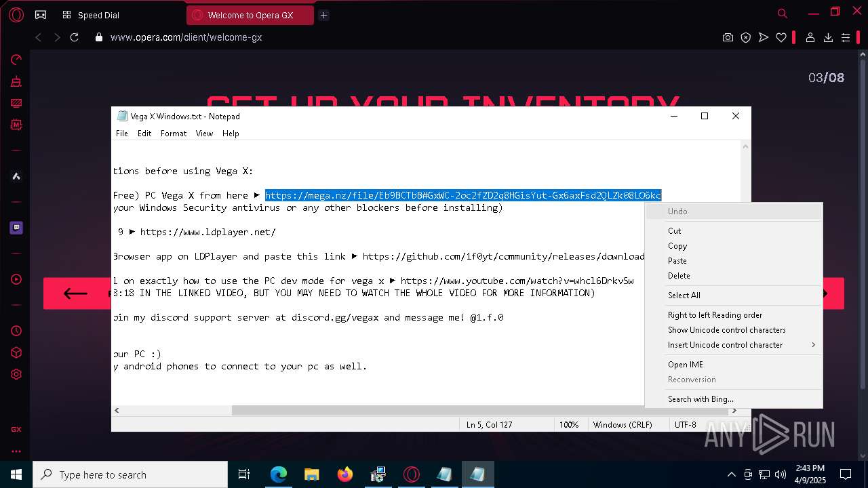Image resolution: width=868 pixels, height=488 pixels.
Task: Go back with the browser back arrow
Action: click(x=39, y=37)
